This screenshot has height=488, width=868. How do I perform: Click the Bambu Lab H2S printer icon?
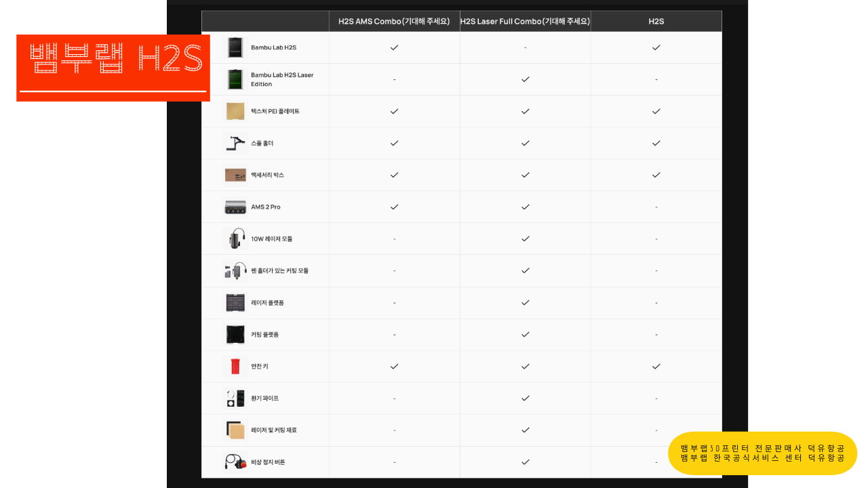(x=235, y=47)
